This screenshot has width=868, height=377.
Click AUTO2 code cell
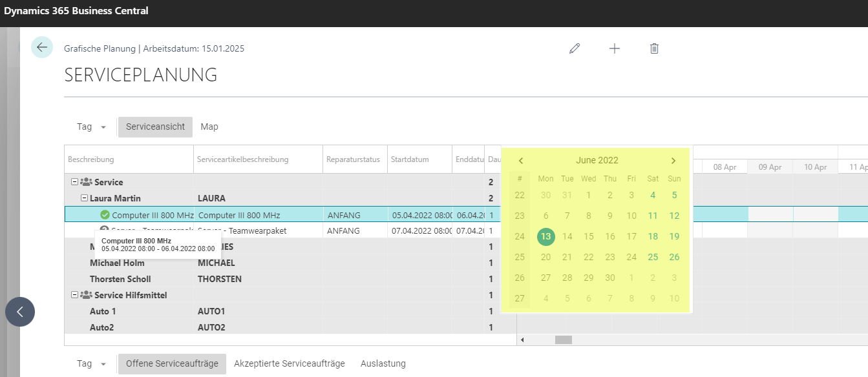258,327
